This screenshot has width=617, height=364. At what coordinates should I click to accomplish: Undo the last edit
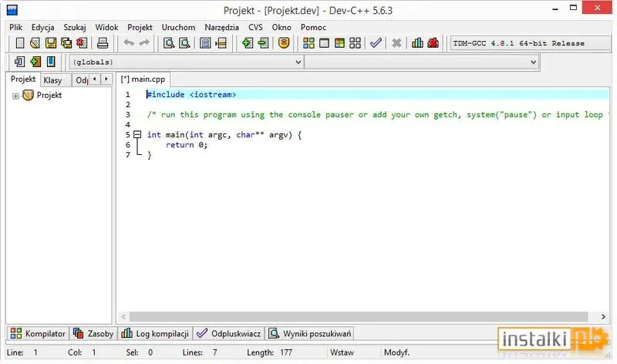129,42
